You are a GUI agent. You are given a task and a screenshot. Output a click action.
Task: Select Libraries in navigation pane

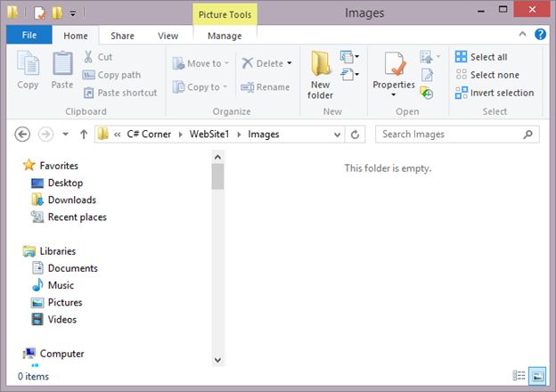49,251
